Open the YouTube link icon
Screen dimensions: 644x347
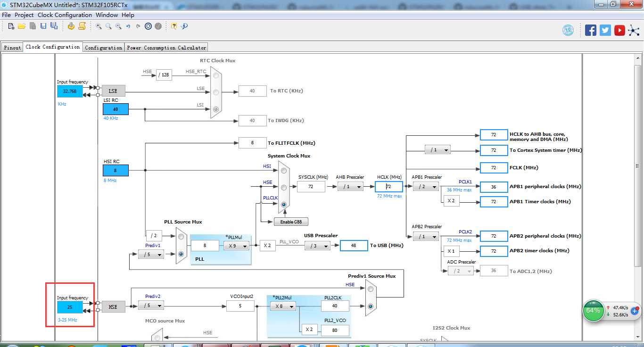click(619, 30)
